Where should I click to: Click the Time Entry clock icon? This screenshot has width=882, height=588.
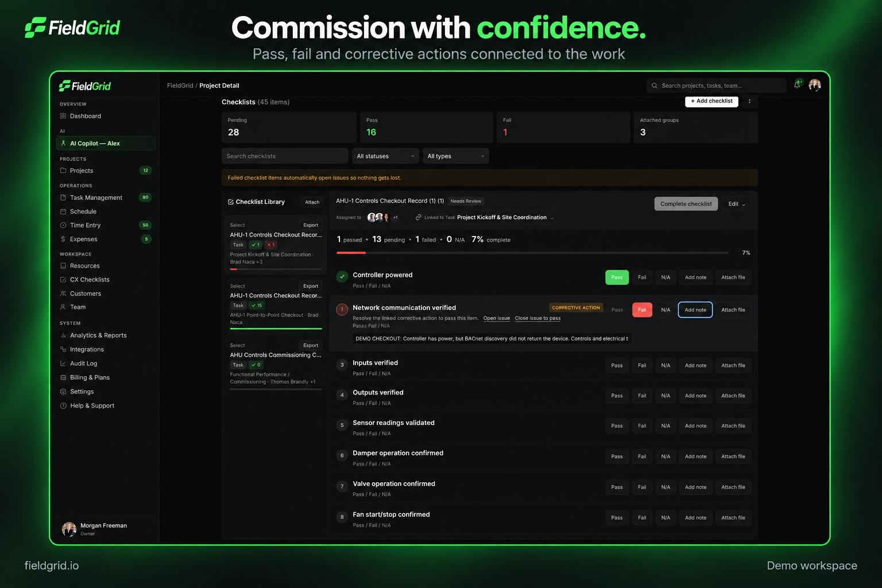(63, 225)
